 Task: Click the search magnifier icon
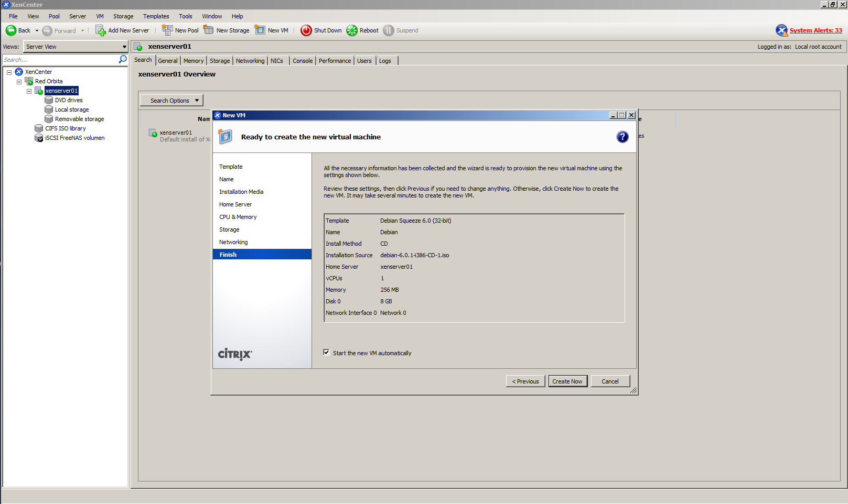123,60
